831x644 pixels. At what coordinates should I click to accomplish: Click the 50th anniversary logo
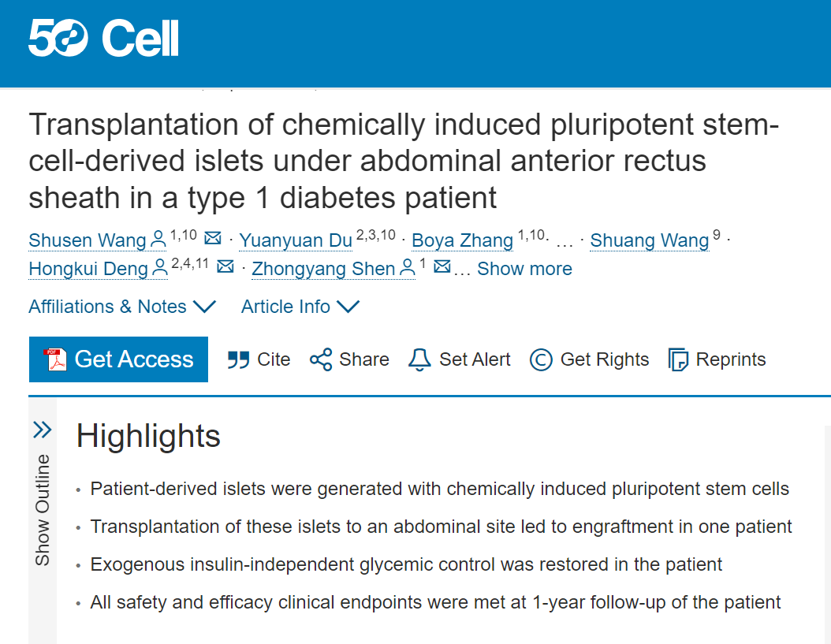point(58,38)
